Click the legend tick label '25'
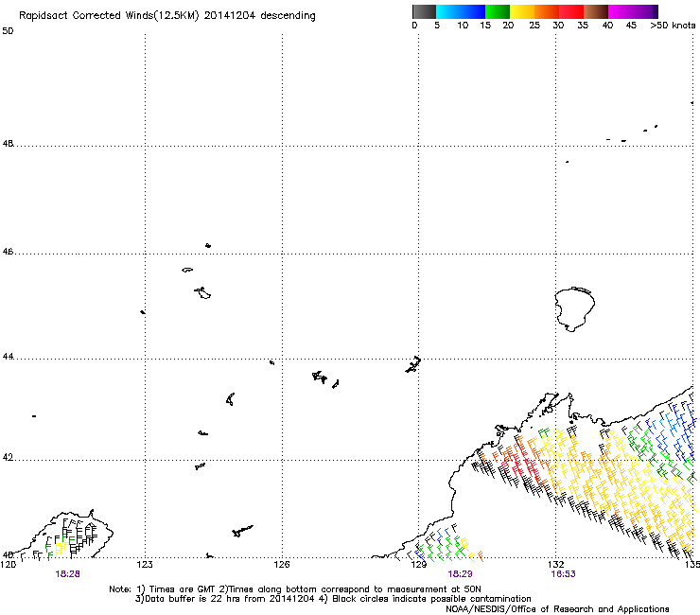Viewport: 700px width, 615px height. pyautogui.click(x=534, y=26)
